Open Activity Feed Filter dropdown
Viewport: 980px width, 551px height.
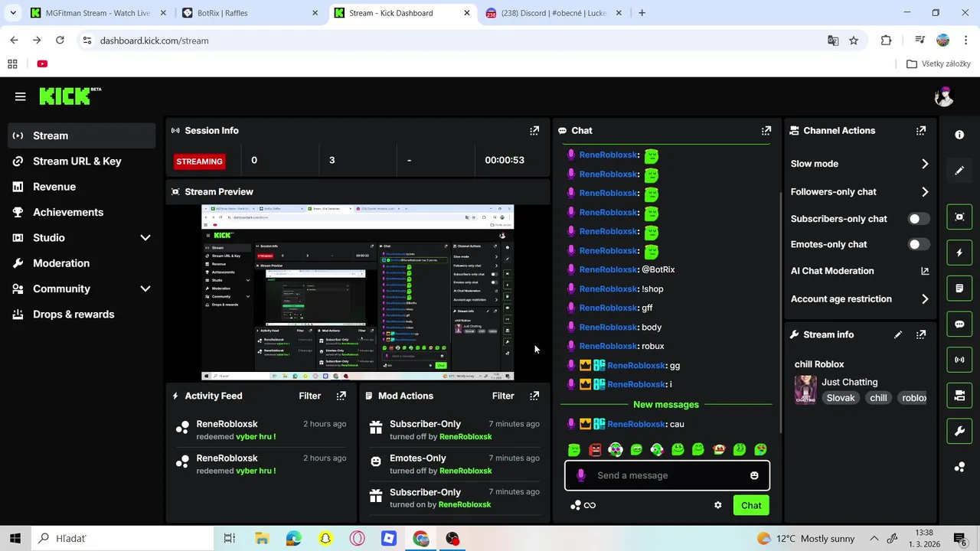pyautogui.click(x=310, y=396)
